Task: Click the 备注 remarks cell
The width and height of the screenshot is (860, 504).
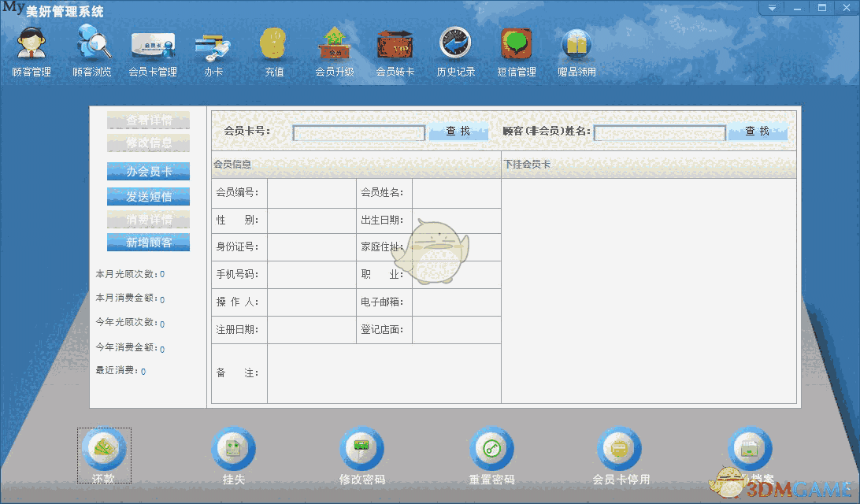Action: [x=384, y=373]
